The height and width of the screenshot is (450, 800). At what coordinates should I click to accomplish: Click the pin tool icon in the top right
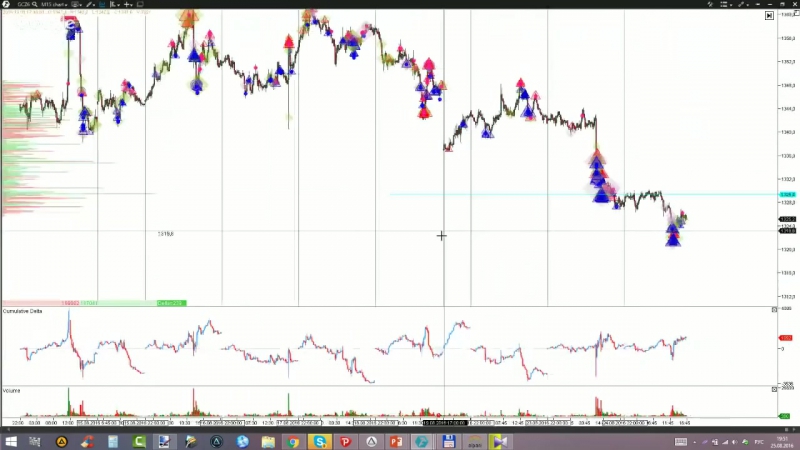710,4
